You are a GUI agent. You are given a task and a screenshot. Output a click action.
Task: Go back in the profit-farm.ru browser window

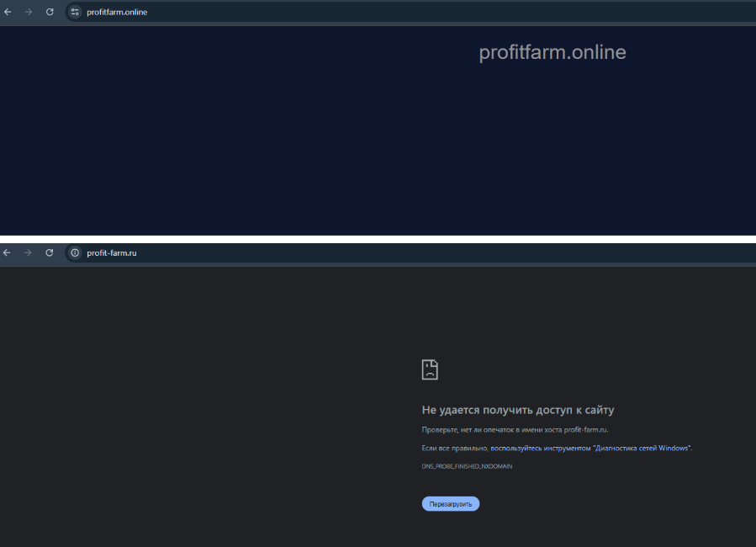(x=7, y=252)
